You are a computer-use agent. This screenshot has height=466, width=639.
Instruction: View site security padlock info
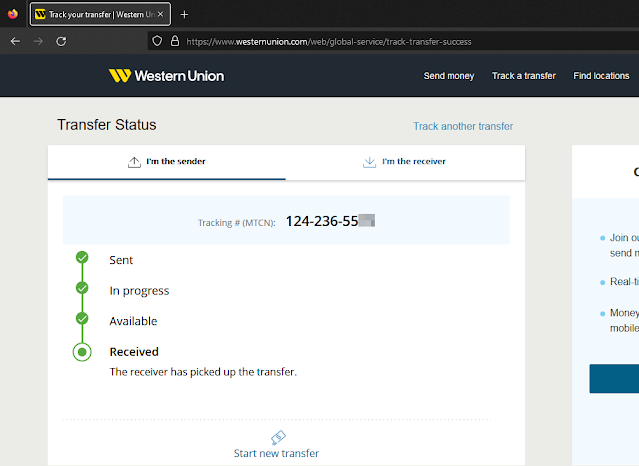[175, 41]
